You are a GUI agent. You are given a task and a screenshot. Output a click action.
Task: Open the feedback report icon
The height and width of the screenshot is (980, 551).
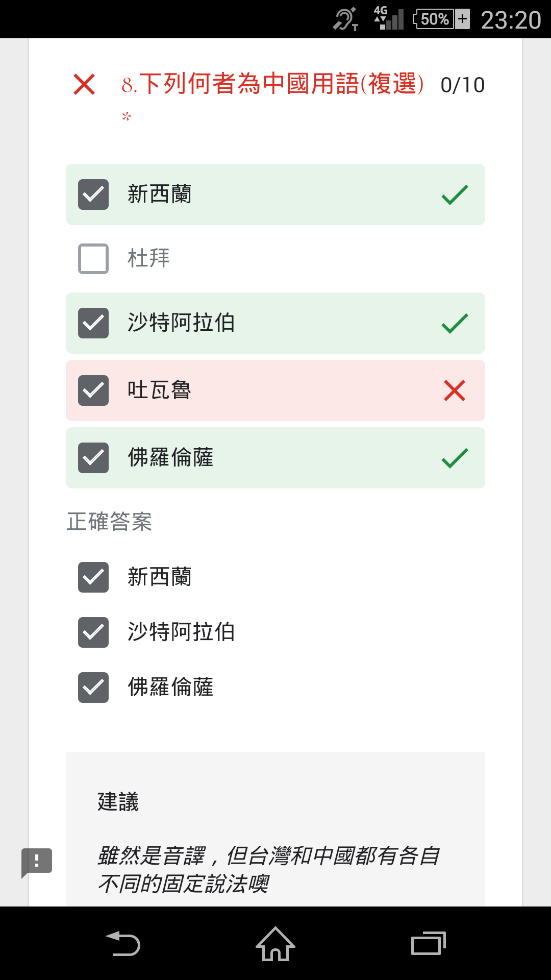[37, 863]
